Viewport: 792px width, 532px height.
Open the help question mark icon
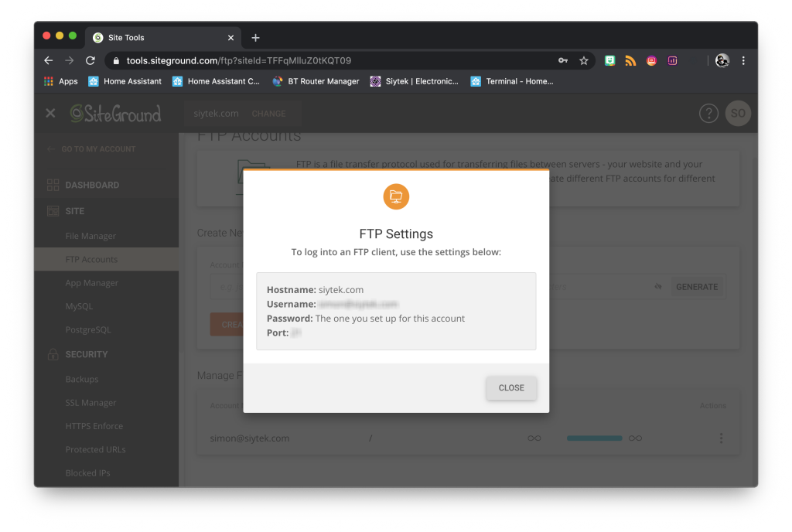coord(708,113)
